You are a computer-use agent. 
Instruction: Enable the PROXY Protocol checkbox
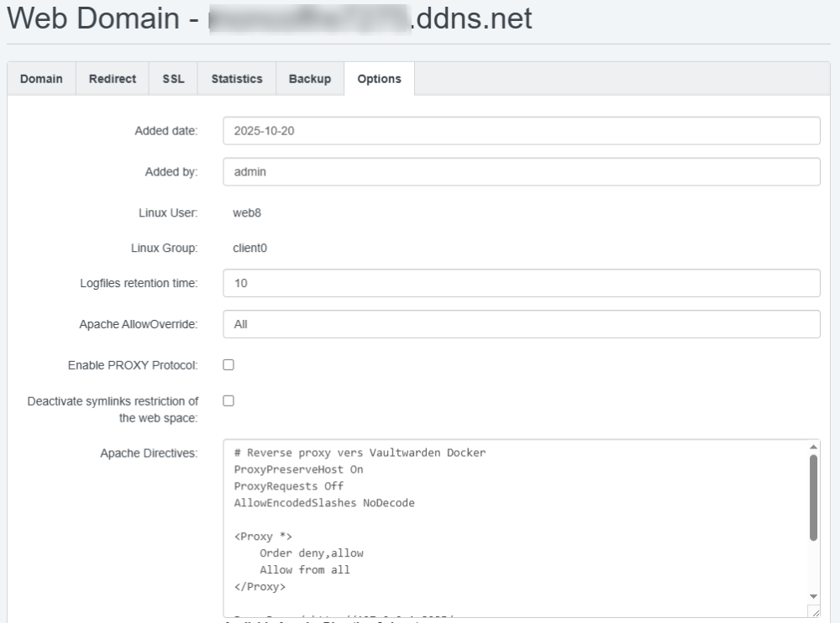coord(228,364)
